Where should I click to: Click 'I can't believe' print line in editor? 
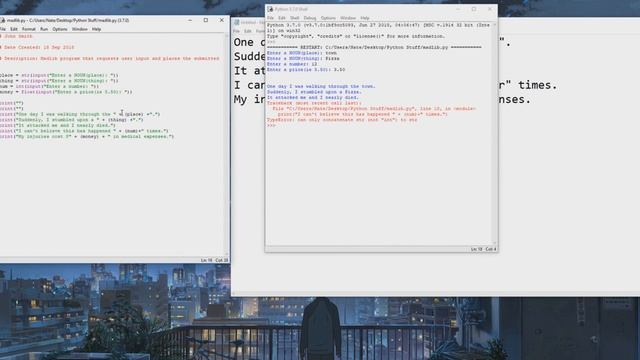[x=84, y=131]
